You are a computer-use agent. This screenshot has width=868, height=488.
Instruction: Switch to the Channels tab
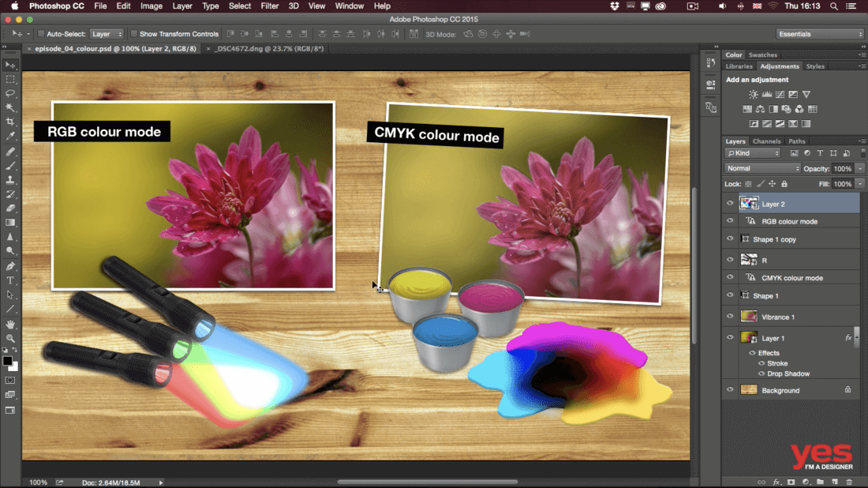[765, 141]
